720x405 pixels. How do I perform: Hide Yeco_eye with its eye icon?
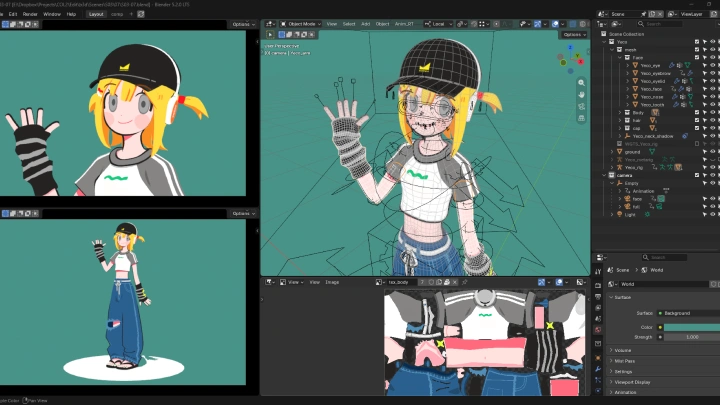[713, 65]
